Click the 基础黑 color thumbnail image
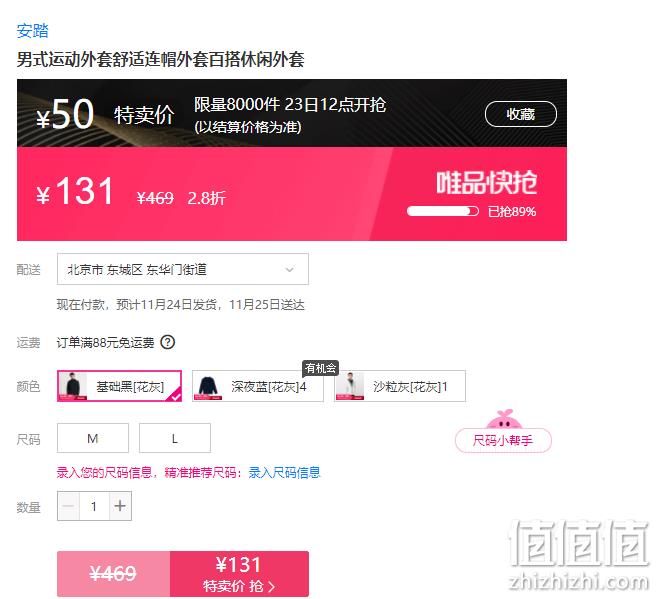The image size is (658, 599). coord(73,386)
